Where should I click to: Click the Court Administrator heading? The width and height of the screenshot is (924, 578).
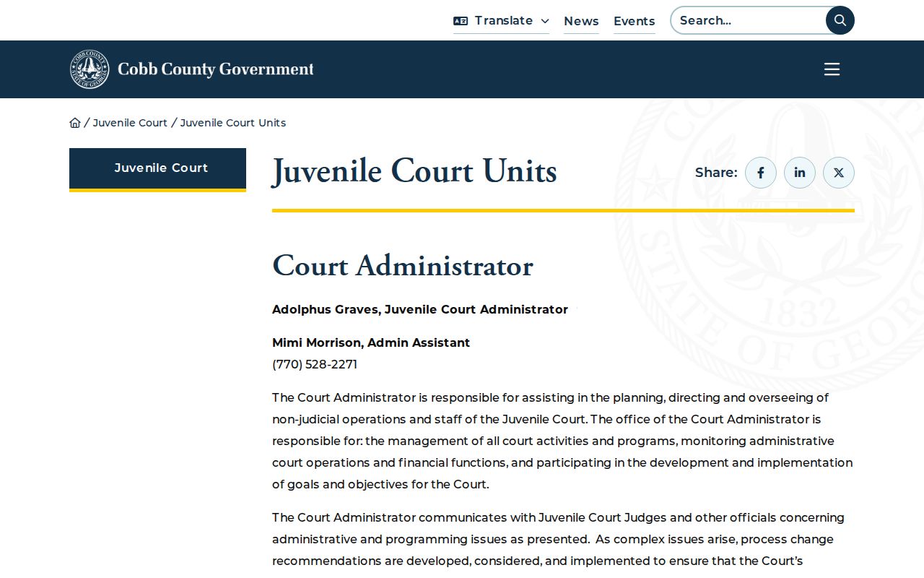(403, 266)
